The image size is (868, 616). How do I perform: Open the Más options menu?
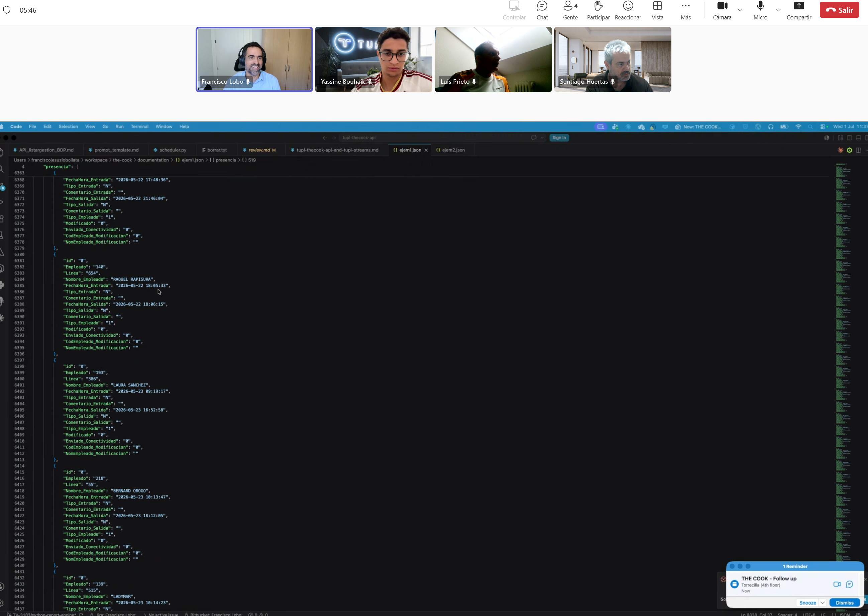[685, 10]
